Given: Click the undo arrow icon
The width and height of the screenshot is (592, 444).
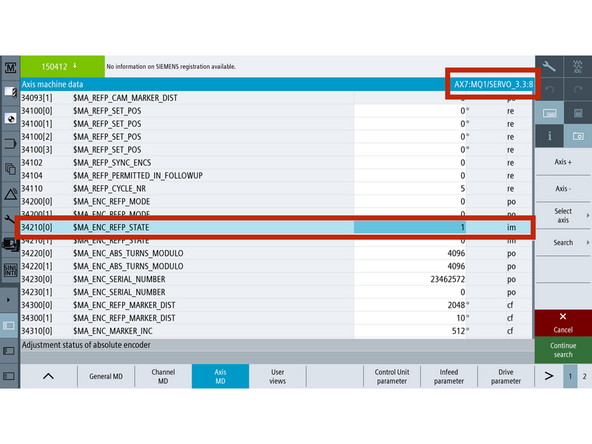Looking at the screenshot, I should 549,89.
